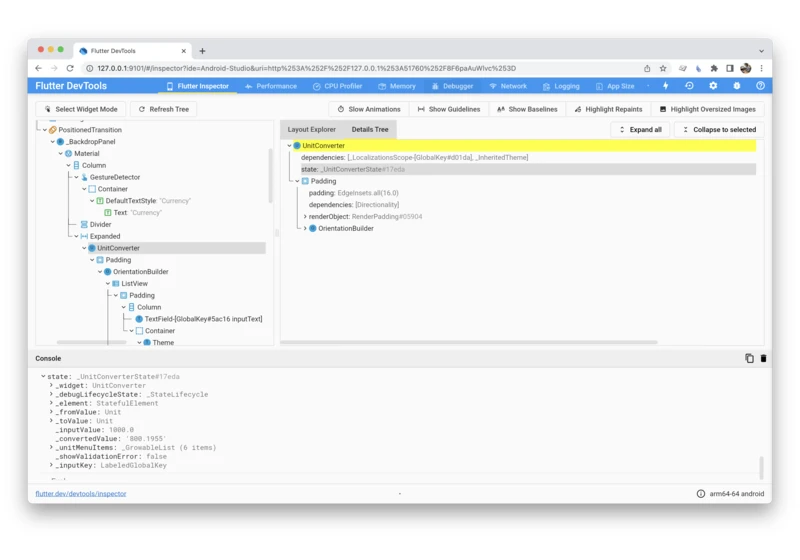Toggle Slow Animations

(369, 109)
